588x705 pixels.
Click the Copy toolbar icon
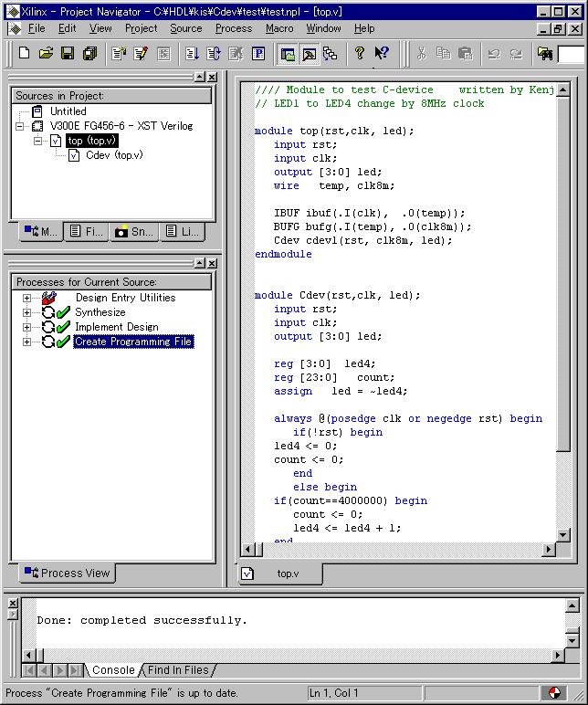tap(443, 54)
